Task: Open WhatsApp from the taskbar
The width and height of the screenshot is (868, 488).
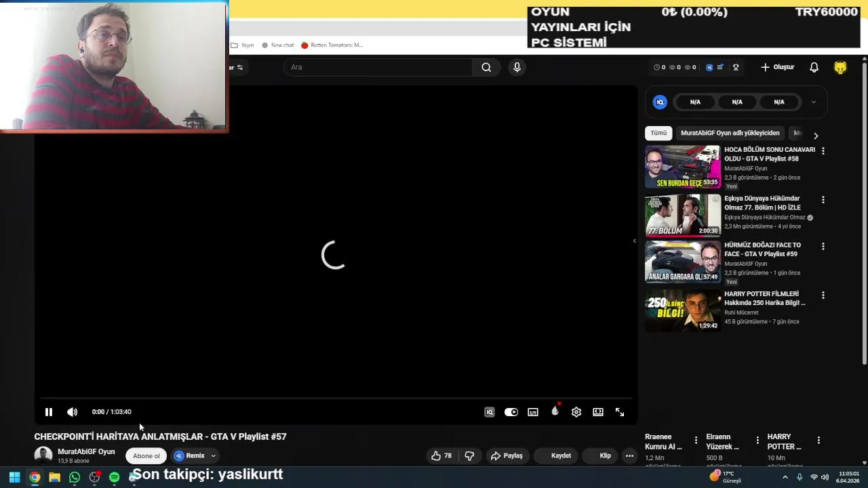Action: pos(75,477)
